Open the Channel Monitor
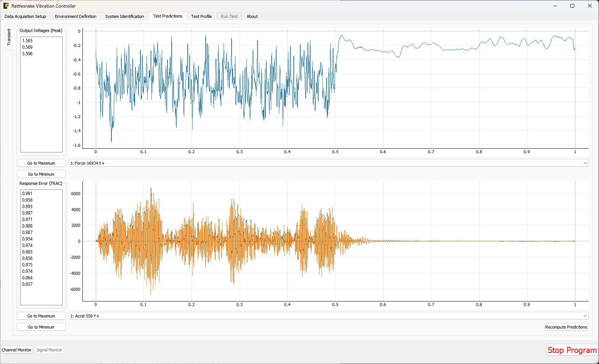The height and width of the screenshot is (364, 599). coord(17,350)
